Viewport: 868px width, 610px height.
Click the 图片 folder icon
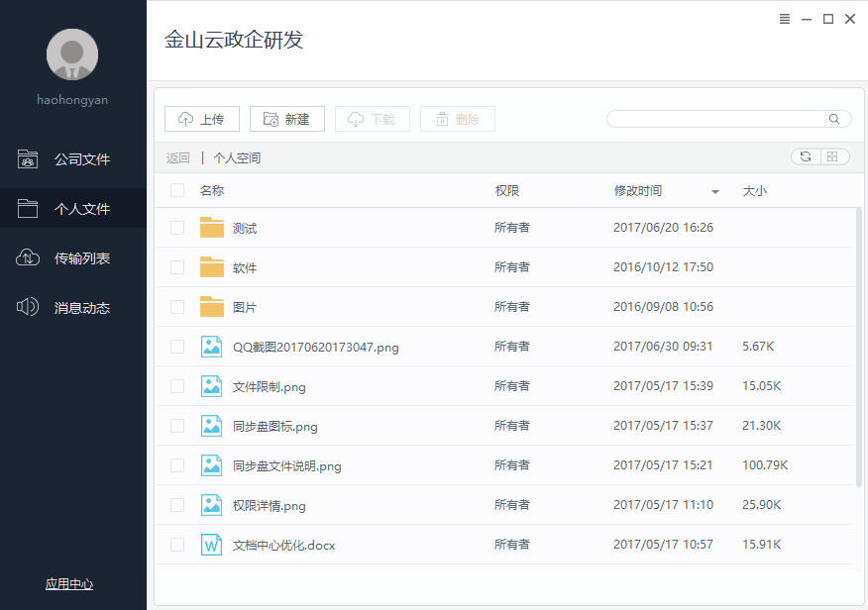211,306
